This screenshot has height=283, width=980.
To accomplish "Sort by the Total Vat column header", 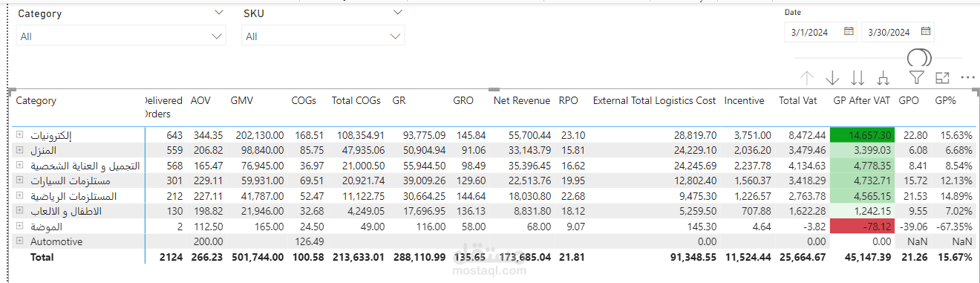I will [798, 101].
